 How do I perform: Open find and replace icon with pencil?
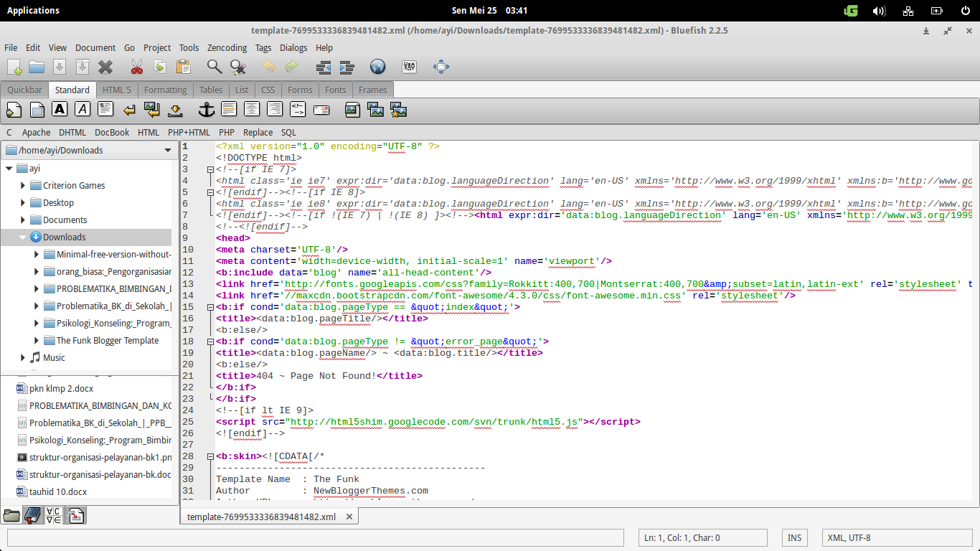point(238,67)
